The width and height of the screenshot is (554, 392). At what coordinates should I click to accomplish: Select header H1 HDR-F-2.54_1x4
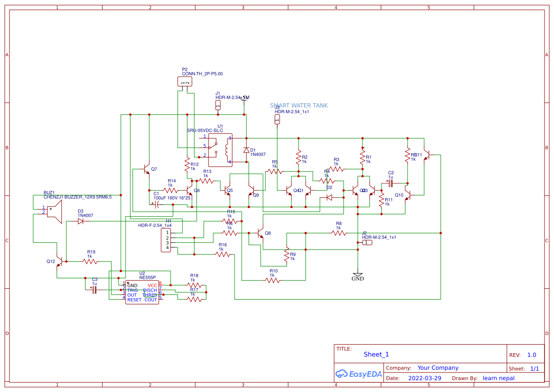coord(165,239)
